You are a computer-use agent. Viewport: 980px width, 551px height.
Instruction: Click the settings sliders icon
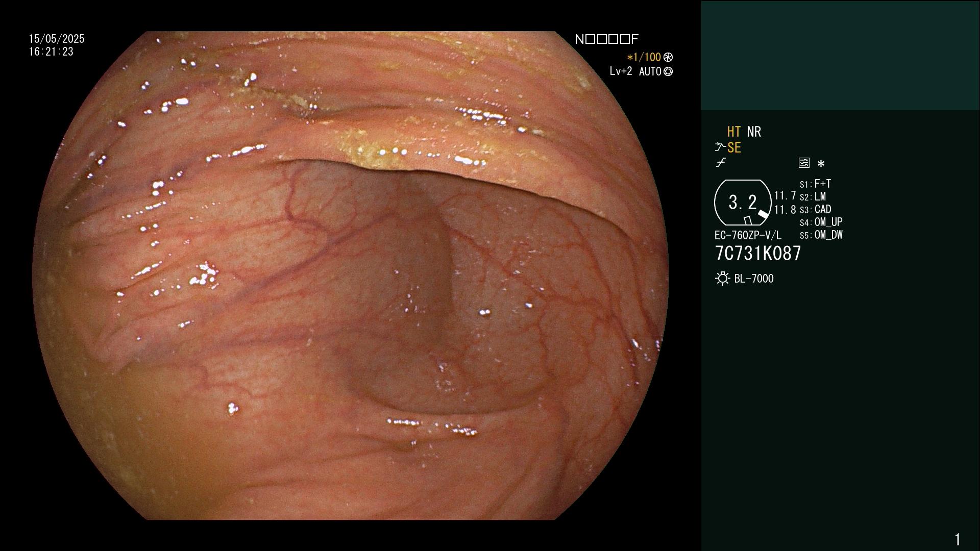pos(804,163)
